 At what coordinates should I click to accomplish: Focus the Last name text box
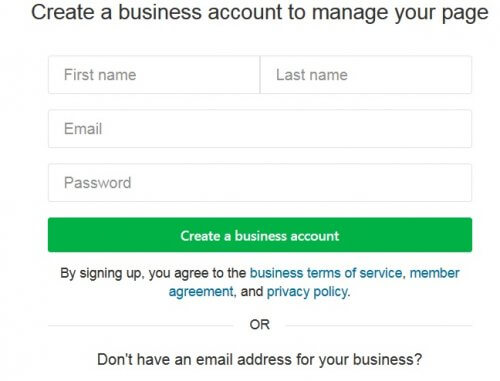pyautogui.click(x=366, y=75)
